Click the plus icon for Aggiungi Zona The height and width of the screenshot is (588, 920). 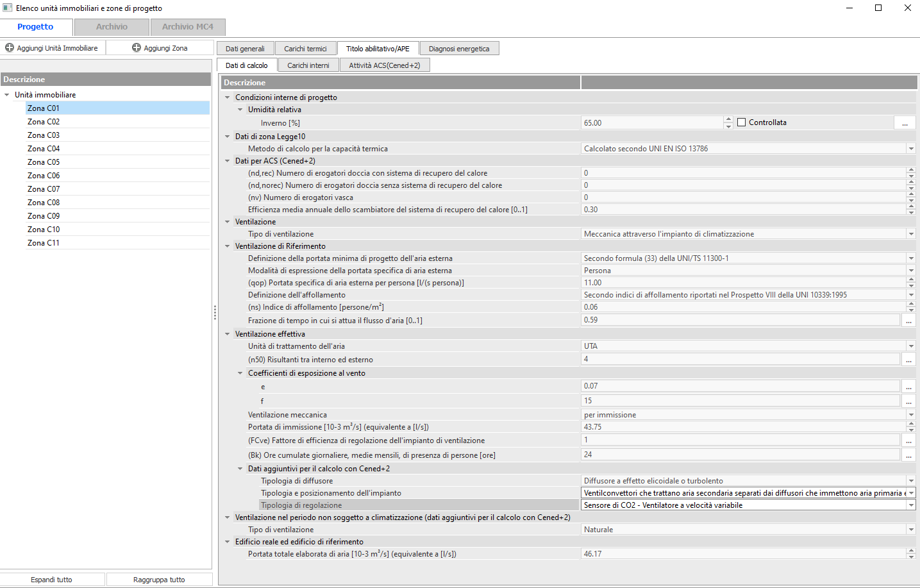coord(137,48)
